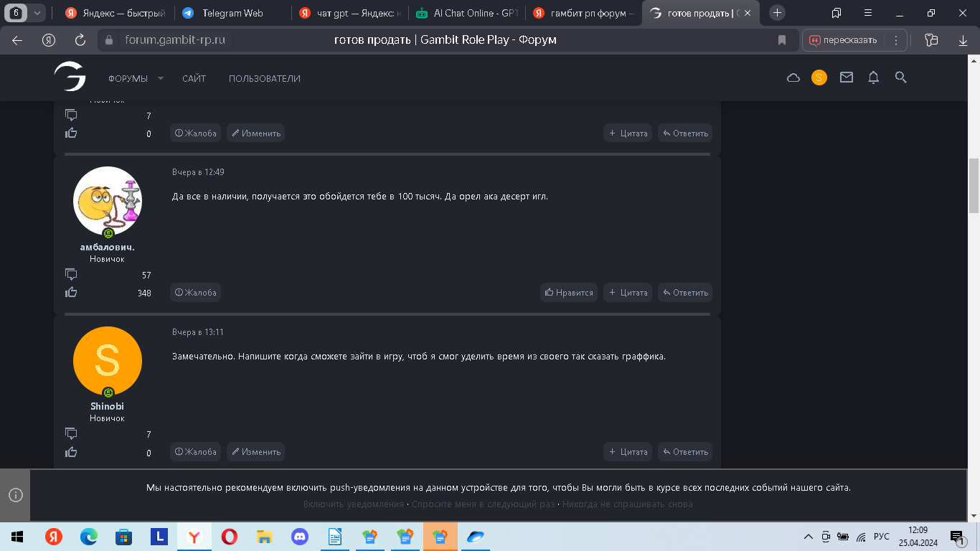This screenshot has height=551, width=980.
Task: Like амбалович's post with Нравится button
Action: (569, 293)
